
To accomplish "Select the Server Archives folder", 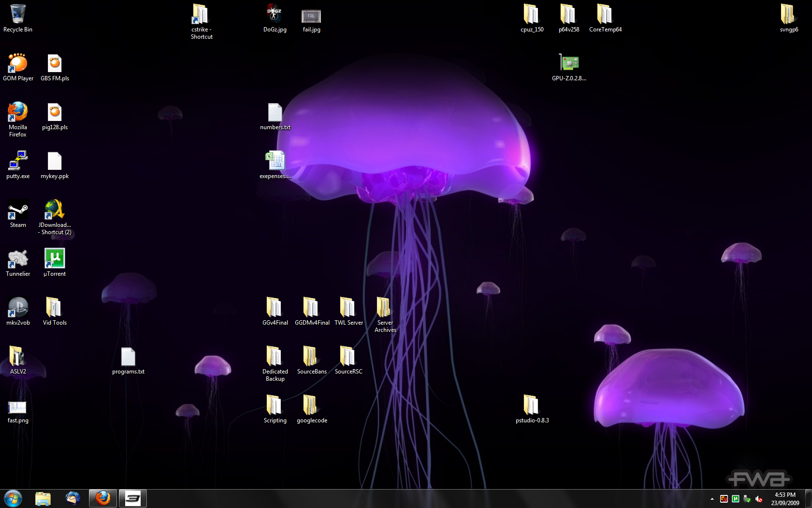I will click(385, 315).
